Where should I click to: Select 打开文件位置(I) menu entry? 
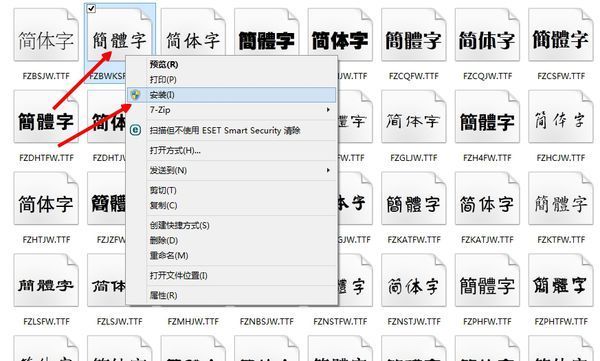232,275
